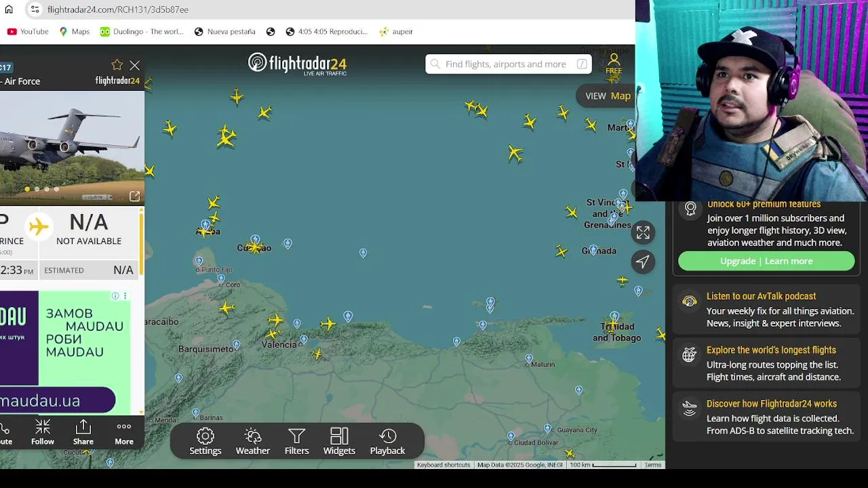This screenshot has height=488, width=868.
Task: Click the browser home button
Action: coord(9,9)
